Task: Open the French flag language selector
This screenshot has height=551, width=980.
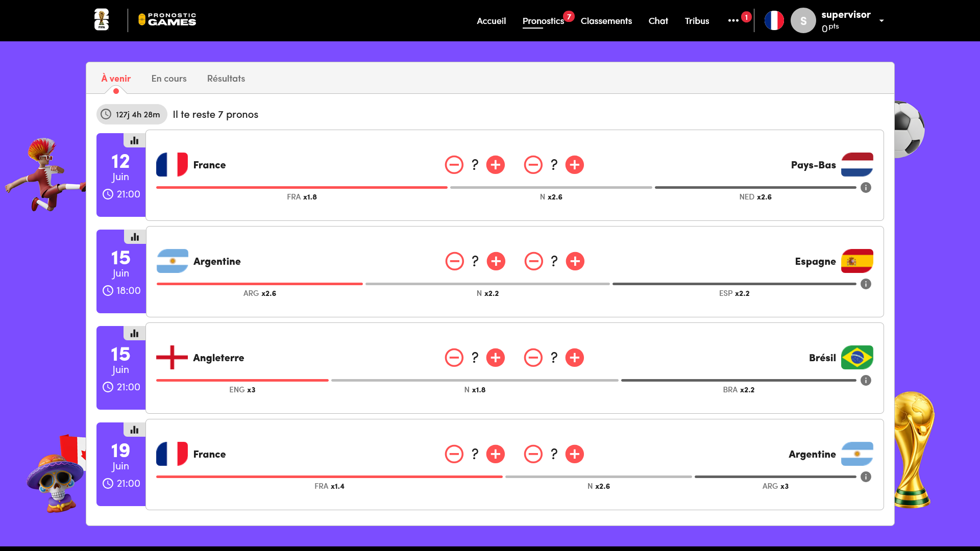Action: [774, 21]
